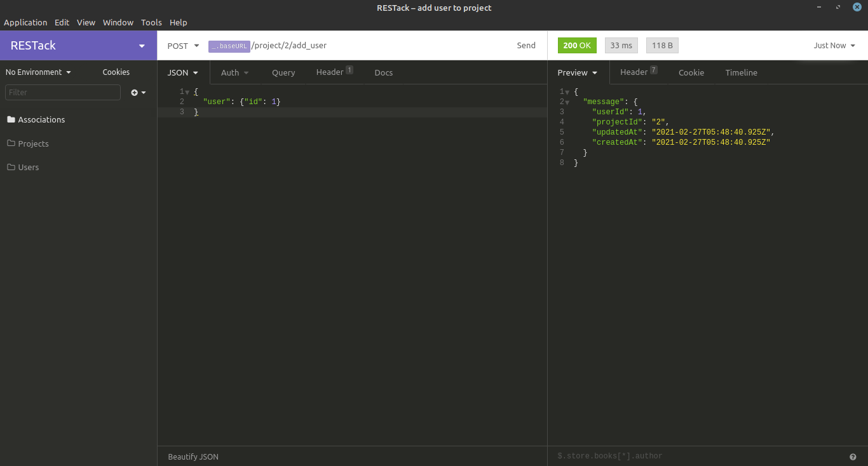
Task: Open the Application menu
Action: (x=25, y=22)
